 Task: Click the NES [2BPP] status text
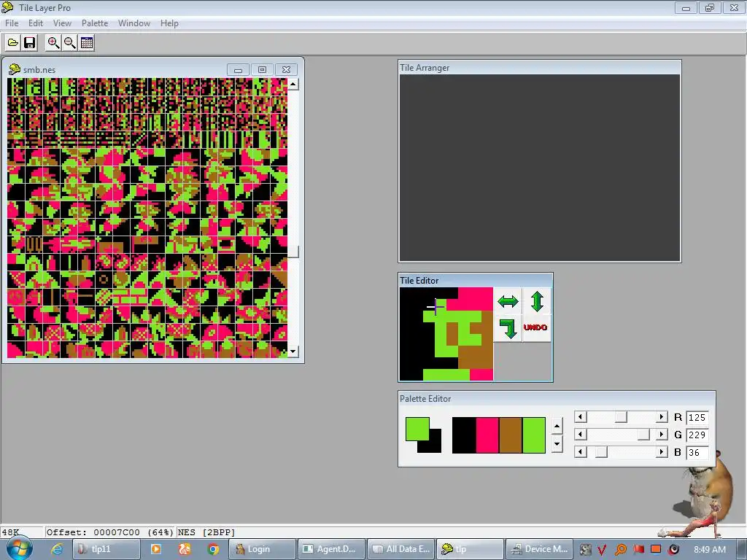coord(206,532)
